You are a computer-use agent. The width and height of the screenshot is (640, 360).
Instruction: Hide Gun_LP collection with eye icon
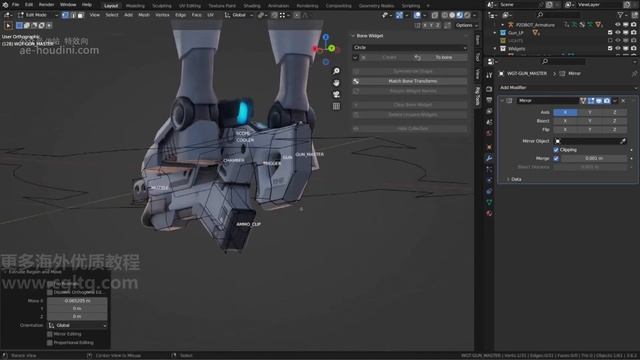pos(618,33)
